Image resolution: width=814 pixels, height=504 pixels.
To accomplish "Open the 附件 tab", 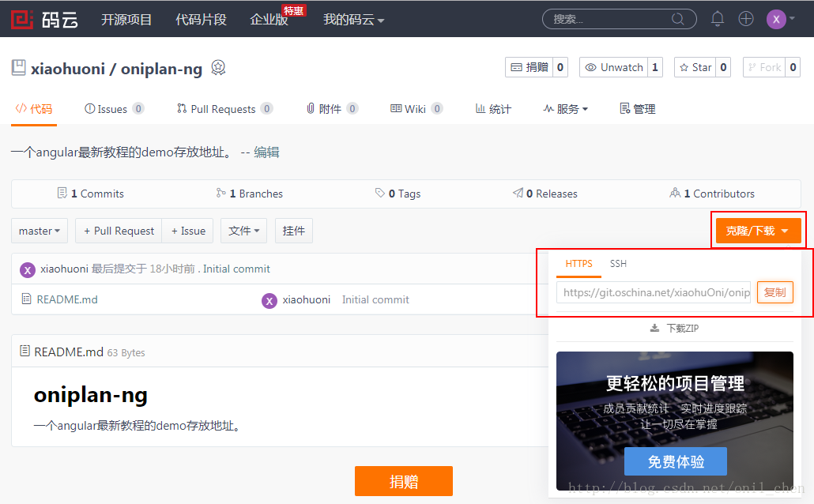I will [332, 109].
